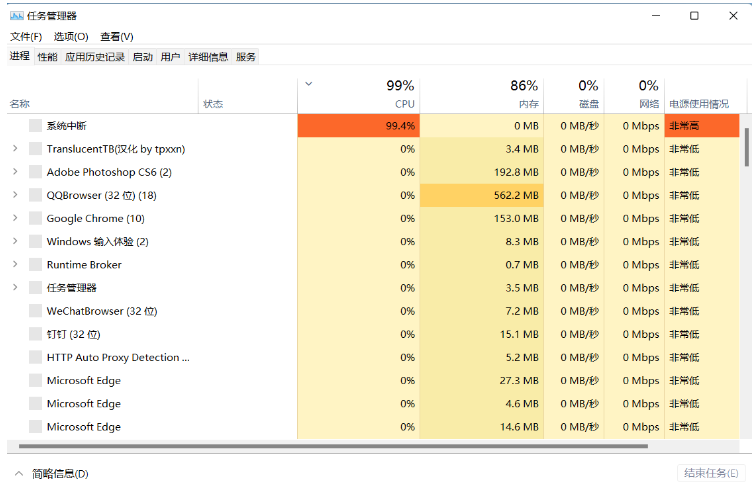Select the 系统中断 process name
This screenshot has height=485, width=755.
click(x=66, y=126)
